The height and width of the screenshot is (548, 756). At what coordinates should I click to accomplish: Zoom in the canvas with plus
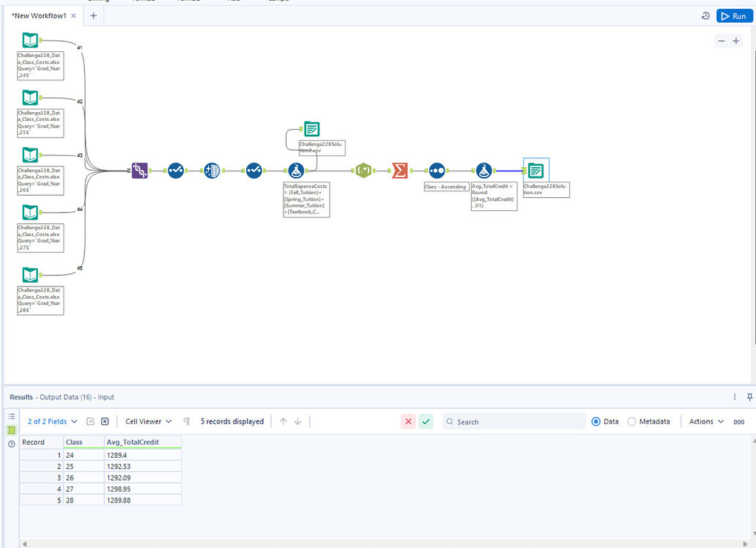(736, 41)
